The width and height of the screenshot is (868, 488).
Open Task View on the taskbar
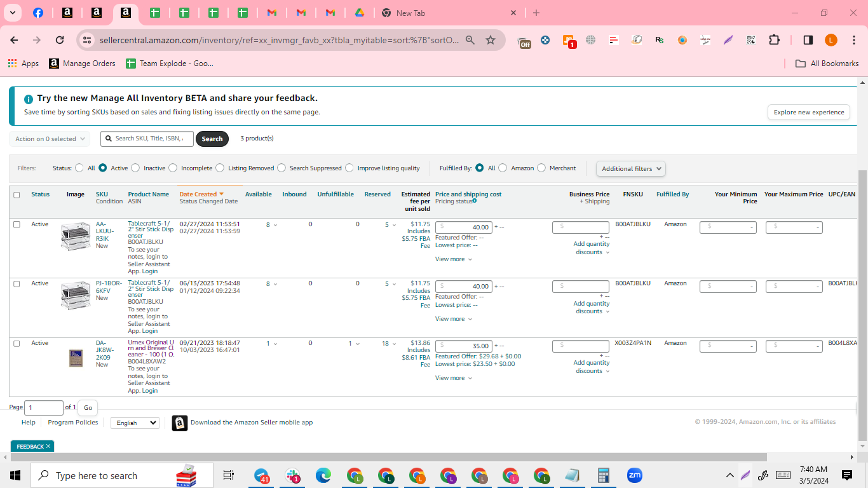coord(229,475)
